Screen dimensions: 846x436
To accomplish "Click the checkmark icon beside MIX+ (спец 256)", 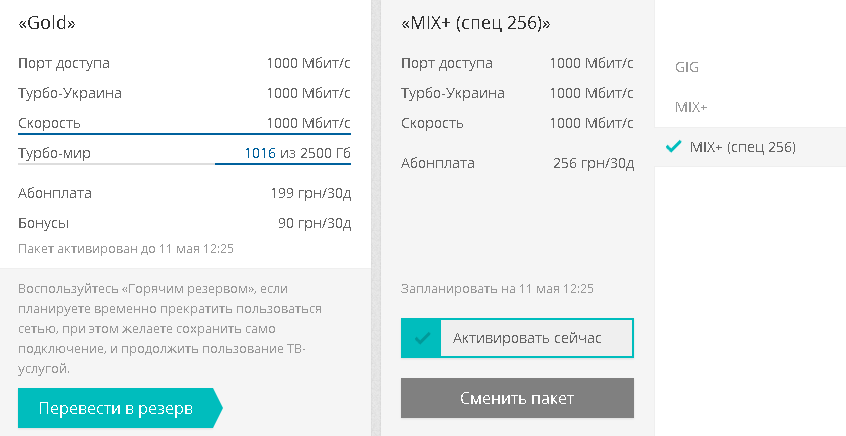I will tap(673, 147).
